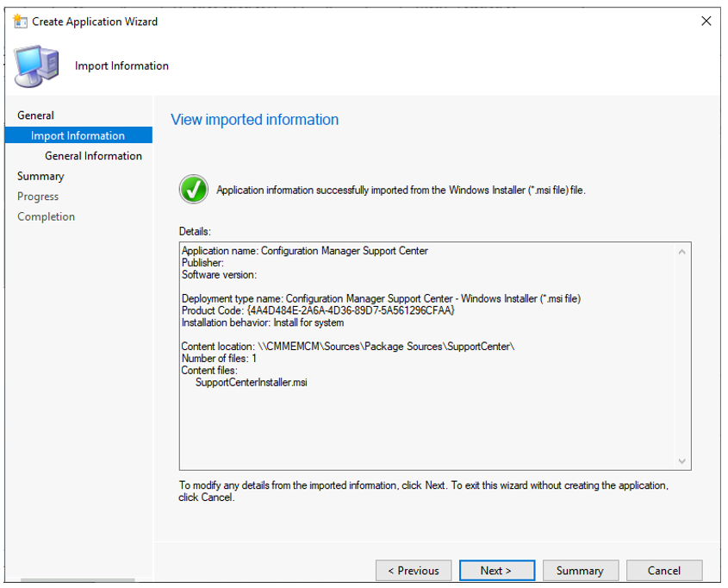The image size is (728, 588).
Task: Click the Previous button
Action: click(414, 571)
